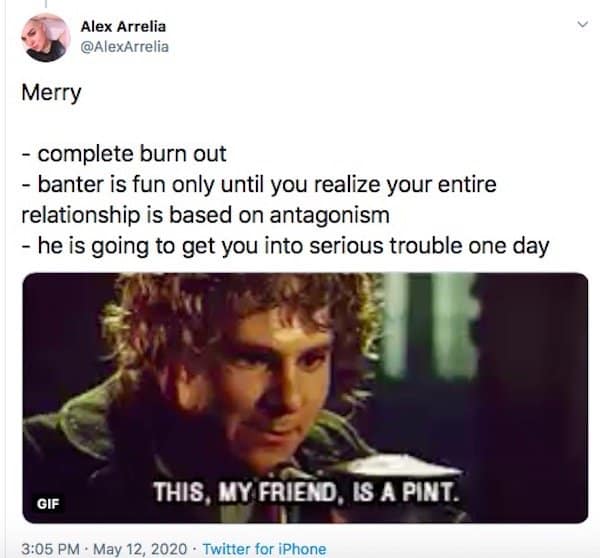
Task: Expand the tweet options chevron
Action: click(582, 24)
